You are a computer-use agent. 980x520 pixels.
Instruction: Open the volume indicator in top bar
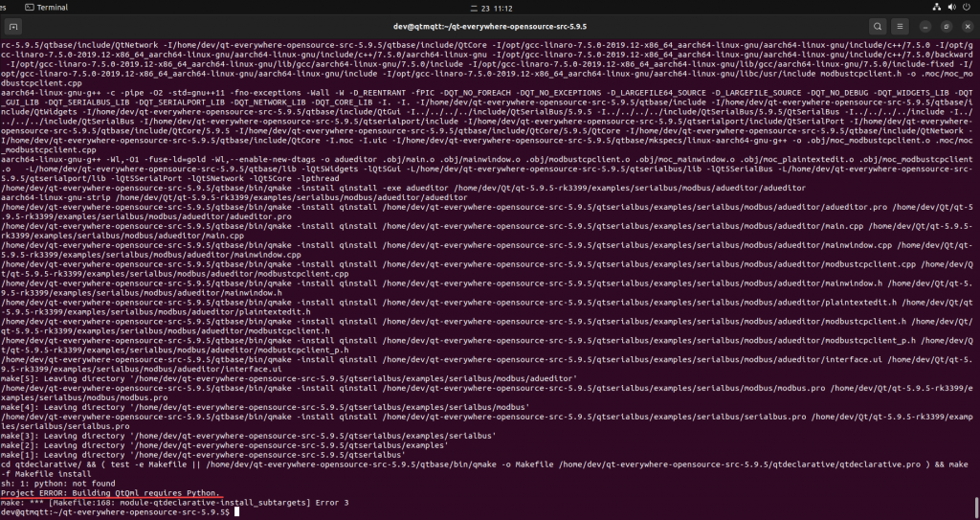click(x=951, y=8)
